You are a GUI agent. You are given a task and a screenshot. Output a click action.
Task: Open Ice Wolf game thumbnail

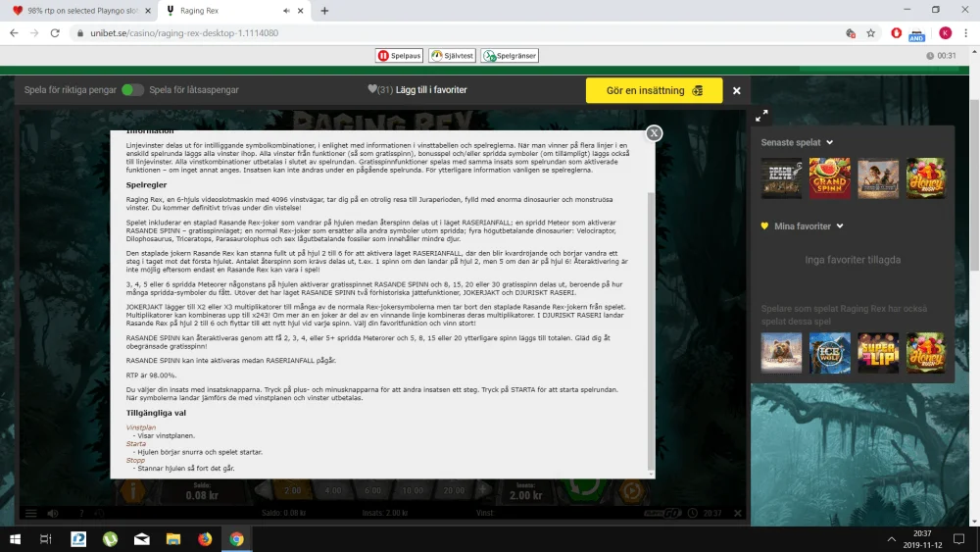pos(829,353)
